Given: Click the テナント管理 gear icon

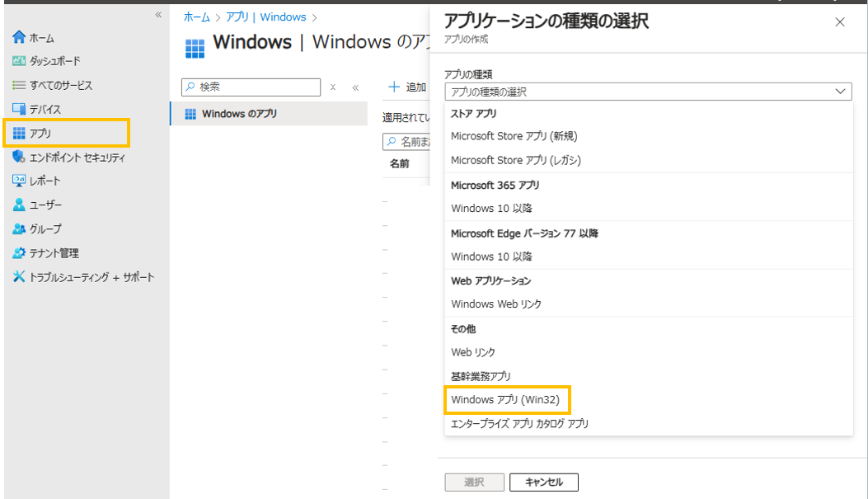Looking at the screenshot, I should pos(19,253).
